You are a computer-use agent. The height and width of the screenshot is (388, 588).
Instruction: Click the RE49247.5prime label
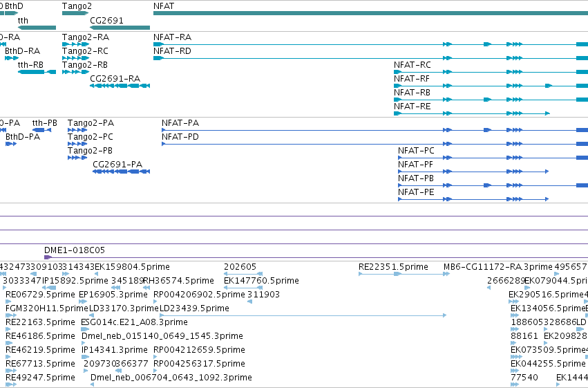41,378
